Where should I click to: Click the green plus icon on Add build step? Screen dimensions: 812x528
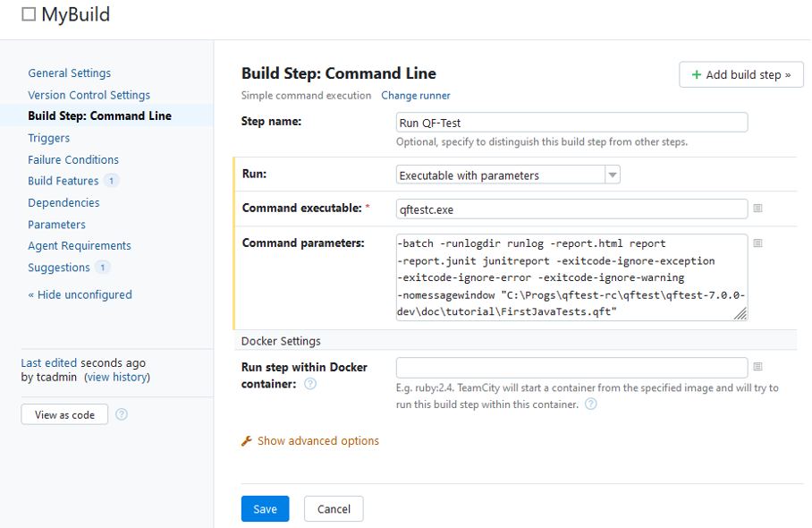point(697,74)
